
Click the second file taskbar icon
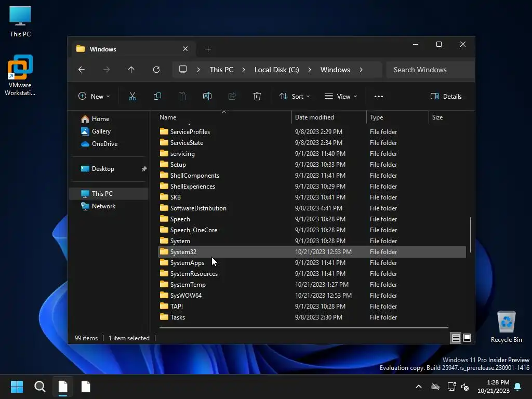coord(86,387)
